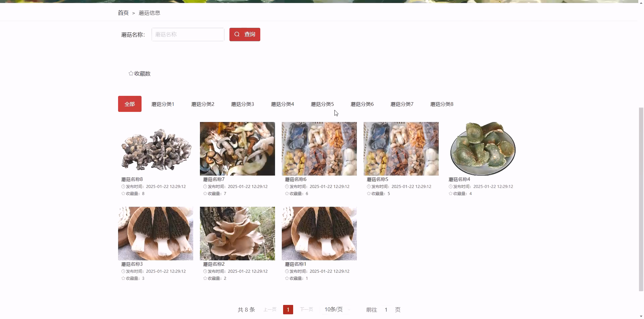The image size is (644, 319).
Task: Click the star icon on 蘑菇名称2 card
Action: (x=205, y=278)
